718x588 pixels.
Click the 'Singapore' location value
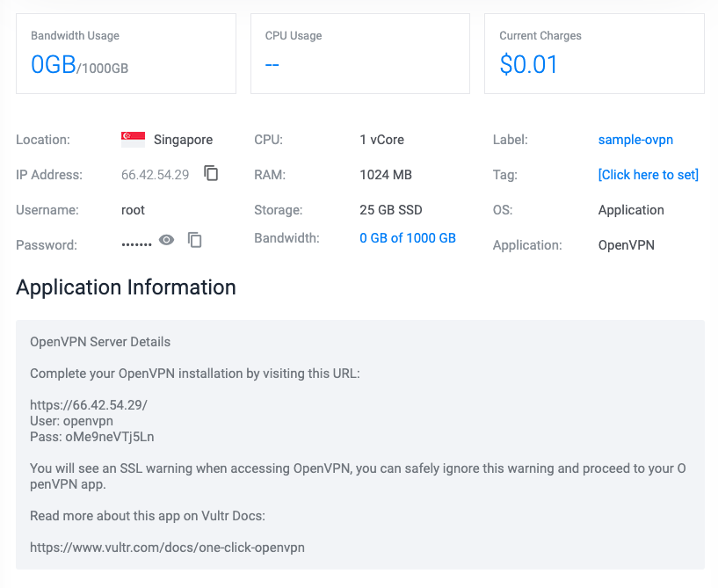pyautogui.click(x=183, y=140)
